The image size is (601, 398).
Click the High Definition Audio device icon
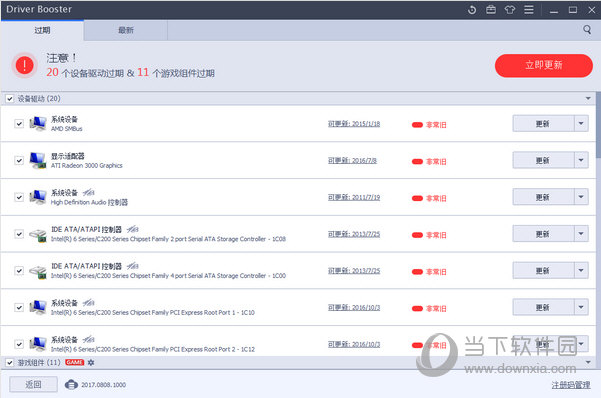[38, 197]
